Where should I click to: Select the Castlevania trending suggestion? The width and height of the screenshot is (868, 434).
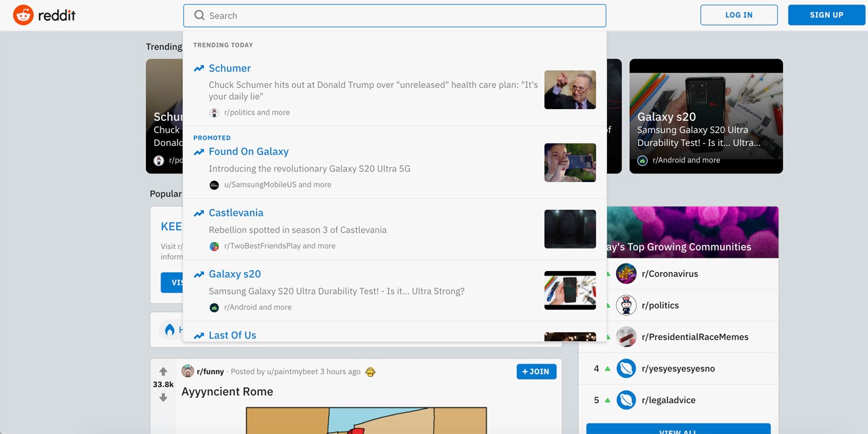(235, 213)
